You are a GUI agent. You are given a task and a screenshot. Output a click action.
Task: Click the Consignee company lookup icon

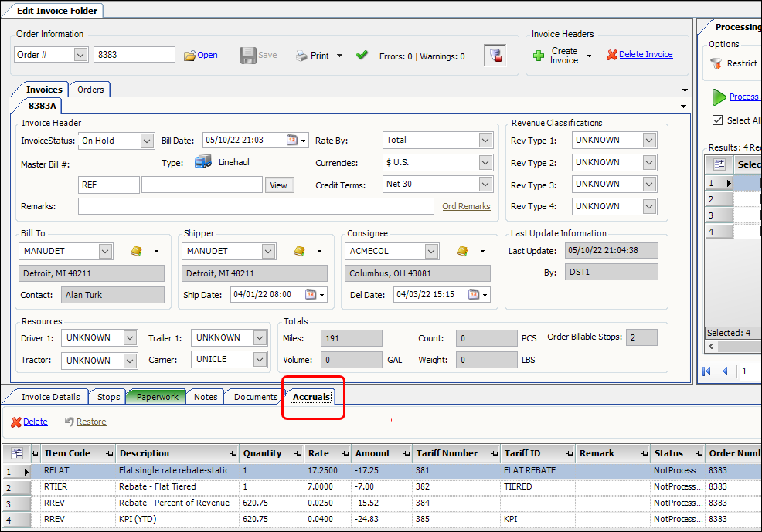click(x=462, y=251)
